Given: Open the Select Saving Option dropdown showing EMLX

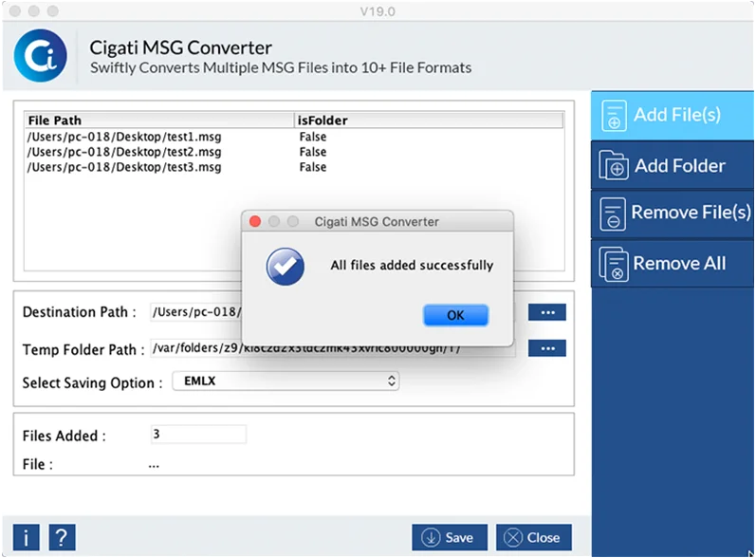Looking at the screenshot, I should 286,381.
